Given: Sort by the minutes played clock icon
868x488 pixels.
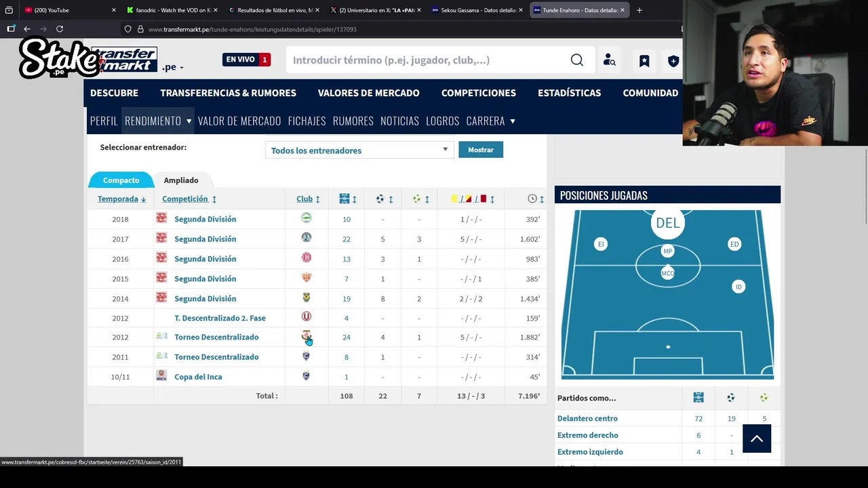Looking at the screenshot, I should pos(532,199).
